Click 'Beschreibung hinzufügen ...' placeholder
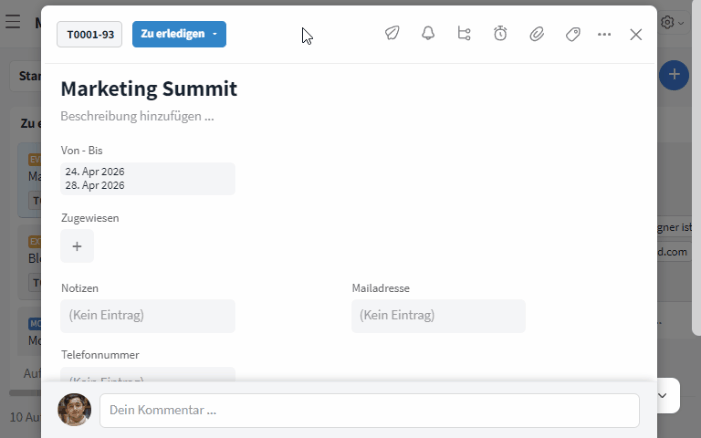This screenshot has height=438, width=701. tap(137, 116)
